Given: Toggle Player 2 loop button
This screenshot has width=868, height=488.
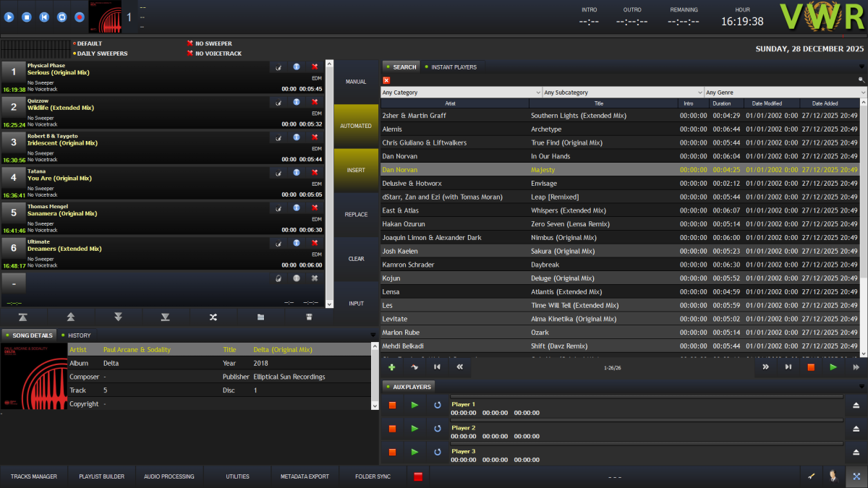Looking at the screenshot, I should [437, 429].
